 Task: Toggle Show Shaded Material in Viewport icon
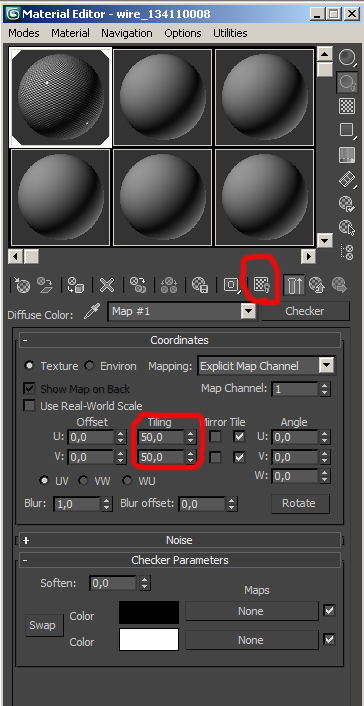[x=262, y=285]
